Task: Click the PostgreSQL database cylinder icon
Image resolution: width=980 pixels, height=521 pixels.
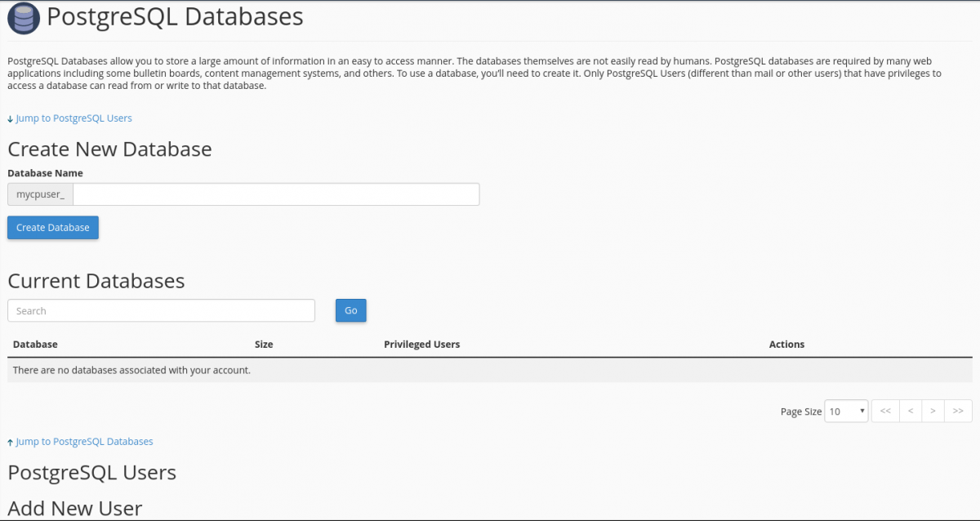Action: coord(22,18)
